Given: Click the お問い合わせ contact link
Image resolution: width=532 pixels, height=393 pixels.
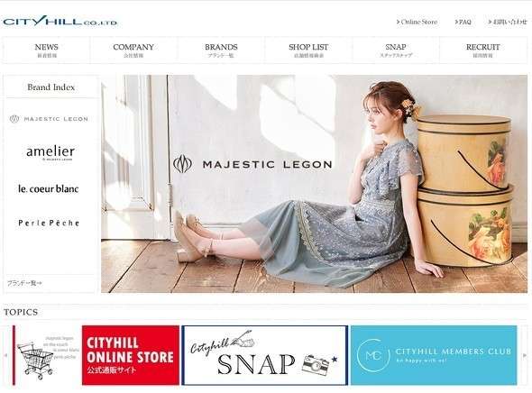Looking at the screenshot, I should [508, 22].
